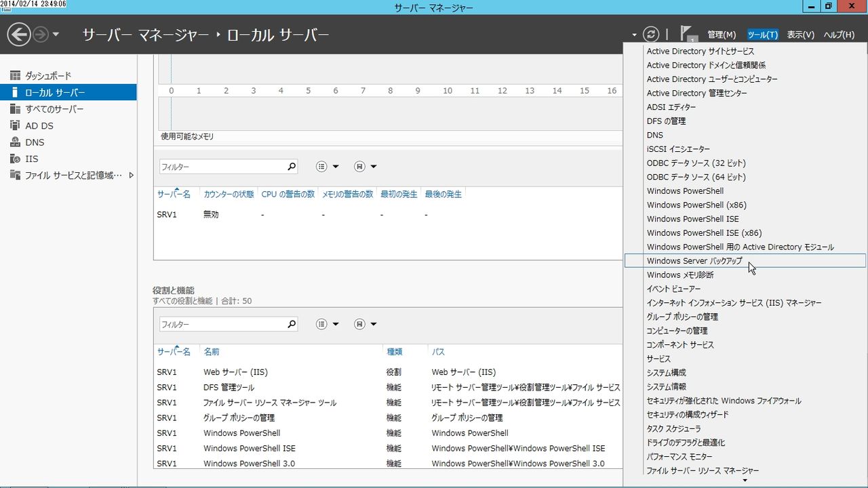The height and width of the screenshot is (488, 868).
Task: Sort performance table by サーバー名 column
Action: click(x=174, y=195)
